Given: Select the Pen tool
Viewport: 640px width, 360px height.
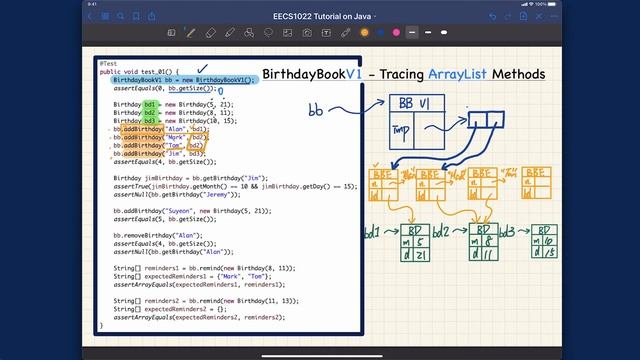Looking at the screenshot, I should pyautogui.click(x=191, y=33).
